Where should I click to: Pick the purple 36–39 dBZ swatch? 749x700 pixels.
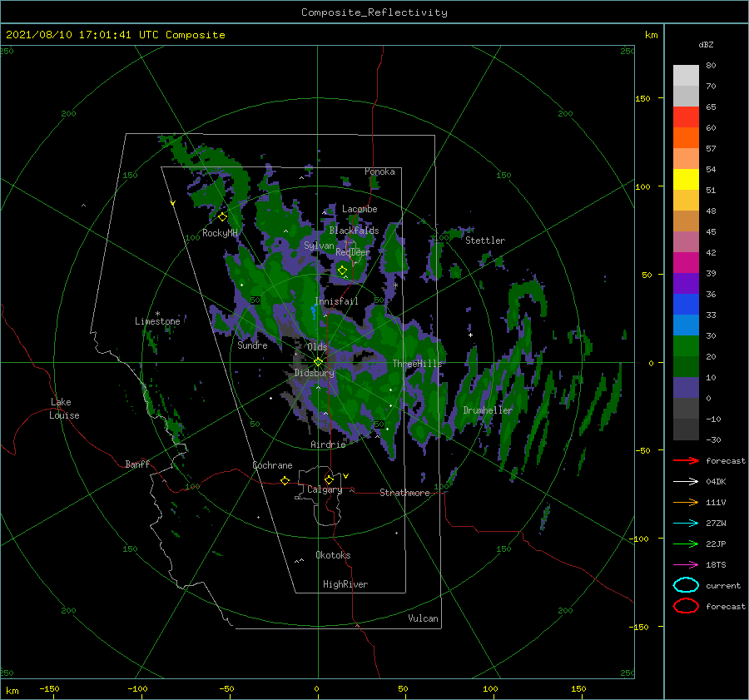pos(686,284)
